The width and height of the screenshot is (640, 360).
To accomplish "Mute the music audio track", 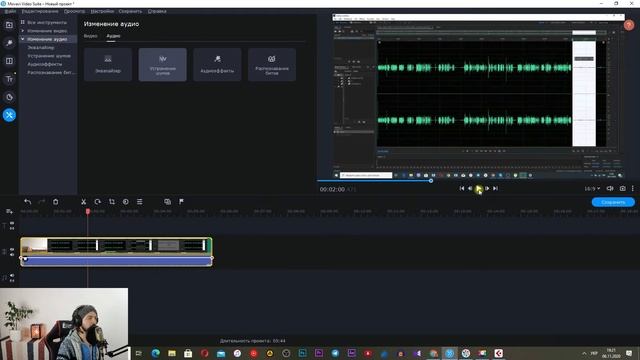I will [x=12, y=276].
